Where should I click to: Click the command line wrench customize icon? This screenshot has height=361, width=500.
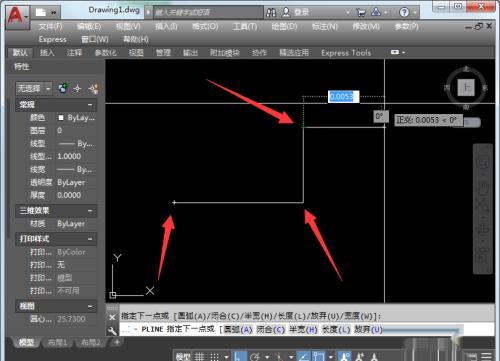[112, 330]
